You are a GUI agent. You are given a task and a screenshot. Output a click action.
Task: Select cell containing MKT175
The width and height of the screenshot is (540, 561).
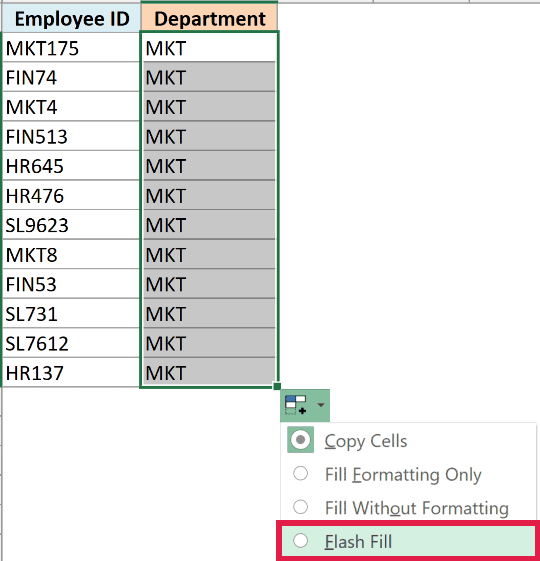pos(72,48)
